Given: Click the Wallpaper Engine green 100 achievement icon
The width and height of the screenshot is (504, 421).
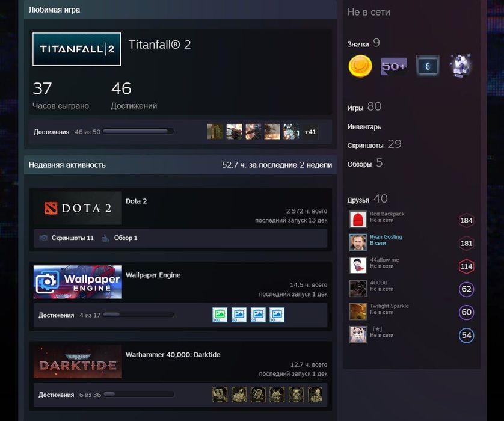Looking at the screenshot, I should [220, 315].
